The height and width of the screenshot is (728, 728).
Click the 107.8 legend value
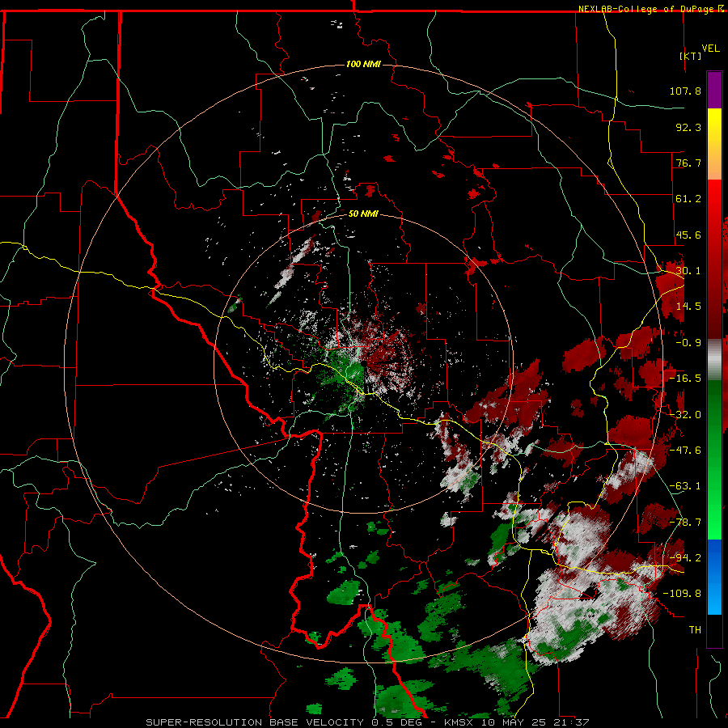tap(685, 91)
